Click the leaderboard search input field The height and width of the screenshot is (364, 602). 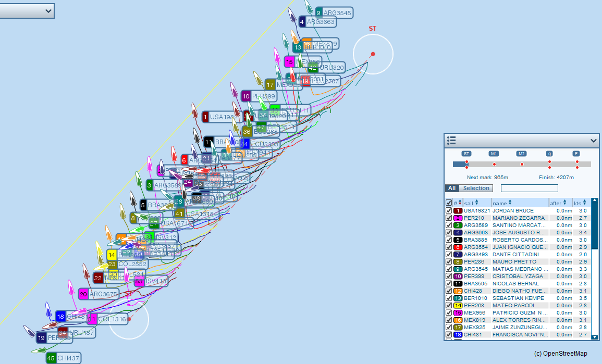pyautogui.click(x=529, y=189)
